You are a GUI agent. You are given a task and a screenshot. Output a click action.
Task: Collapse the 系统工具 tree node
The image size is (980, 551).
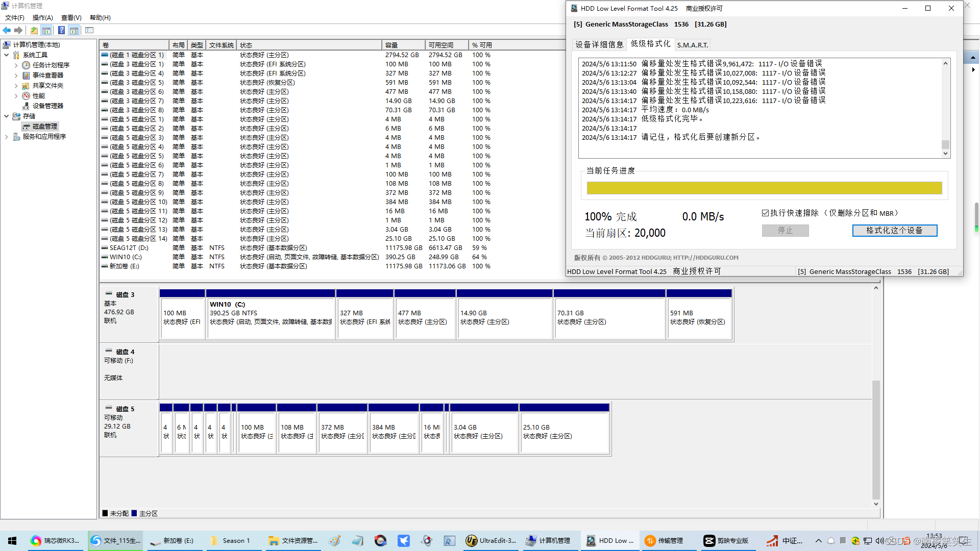point(6,55)
